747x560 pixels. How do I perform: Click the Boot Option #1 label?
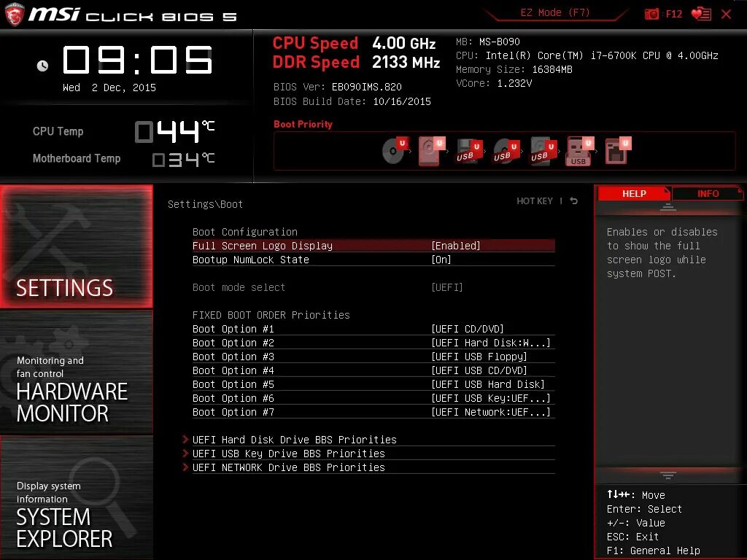[233, 329]
